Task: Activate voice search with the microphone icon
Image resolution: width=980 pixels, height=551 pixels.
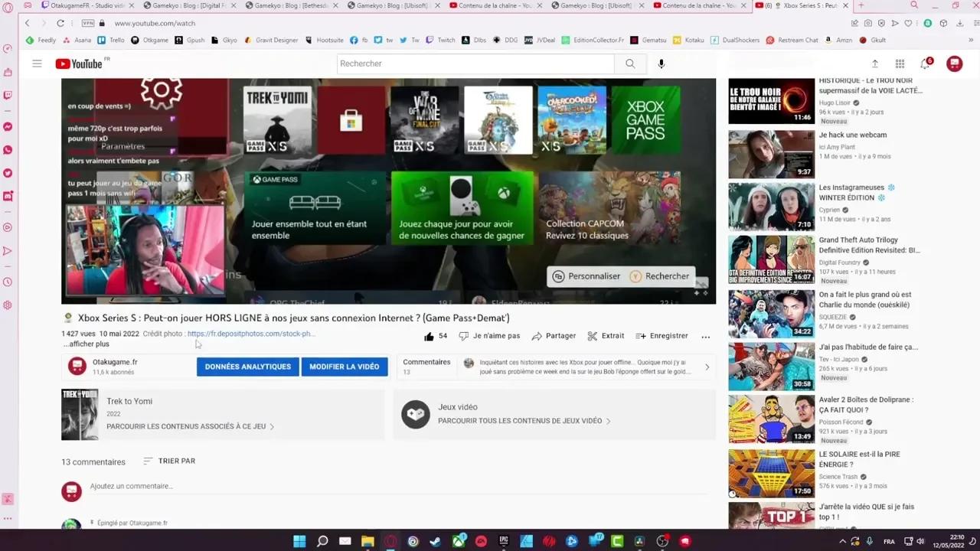Action: coord(661,64)
